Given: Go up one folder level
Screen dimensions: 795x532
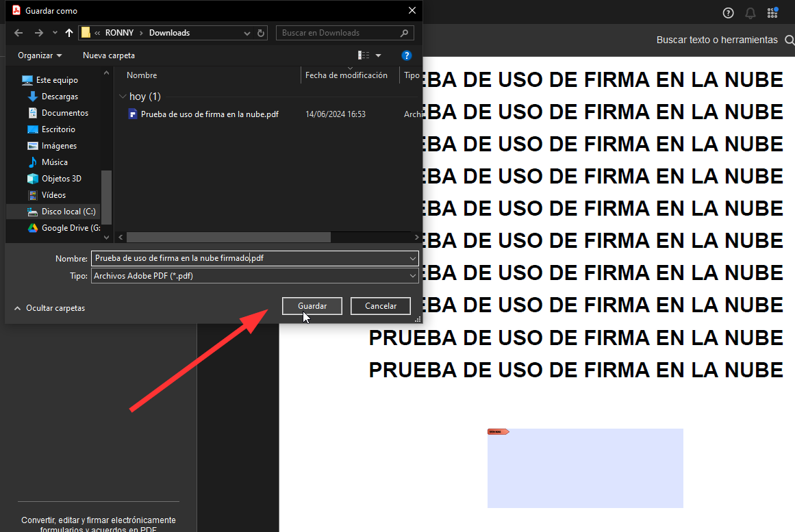Looking at the screenshot, I should 68,33.
